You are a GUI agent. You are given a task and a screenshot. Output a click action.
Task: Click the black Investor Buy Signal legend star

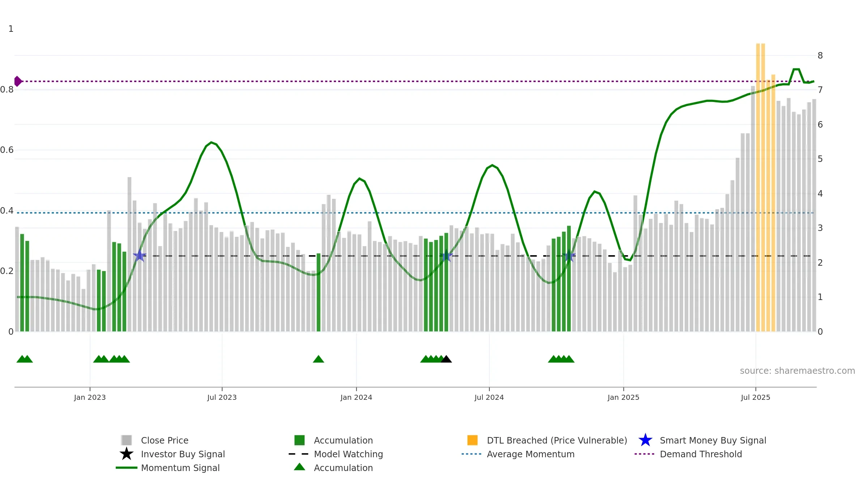(x=127, y=454)
